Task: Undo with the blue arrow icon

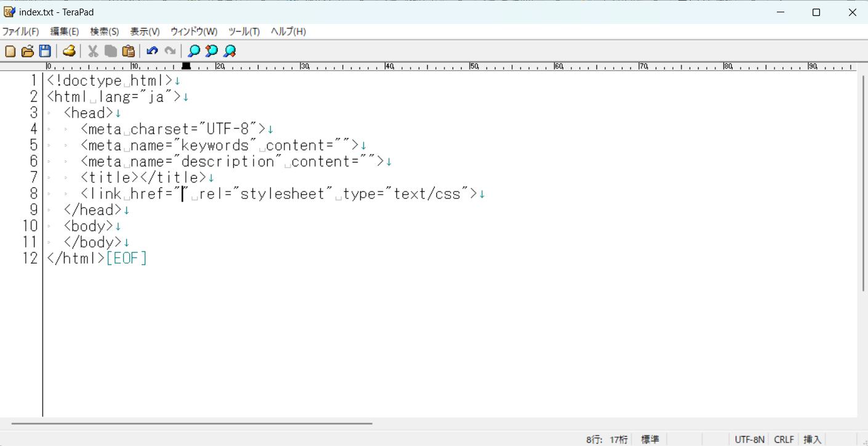Action: coord(152,51)
